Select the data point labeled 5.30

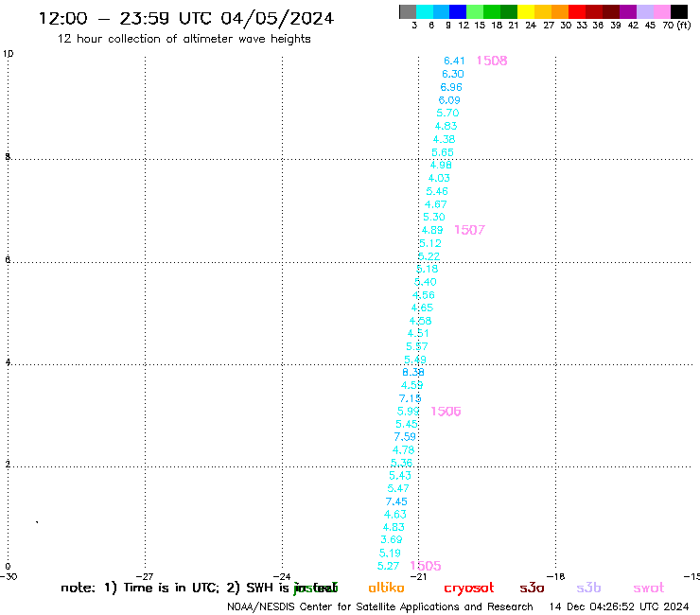point(434,217)
